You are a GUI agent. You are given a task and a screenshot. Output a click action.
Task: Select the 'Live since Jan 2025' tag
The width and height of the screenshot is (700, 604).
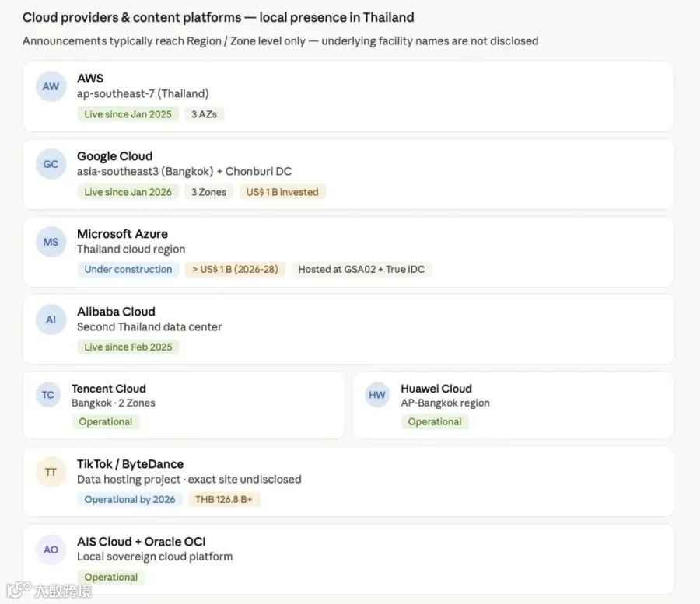[128, 114]
